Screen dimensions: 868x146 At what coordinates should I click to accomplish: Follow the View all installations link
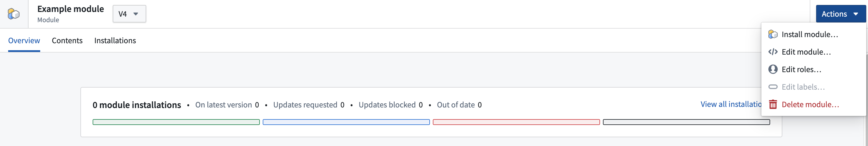tap(731, 104)
